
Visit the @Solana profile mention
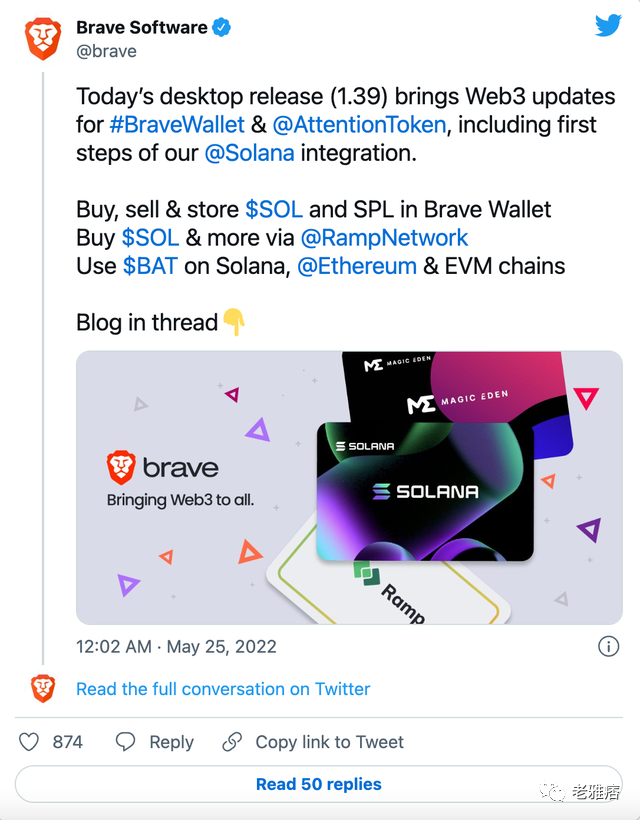[x=249, y=153]
